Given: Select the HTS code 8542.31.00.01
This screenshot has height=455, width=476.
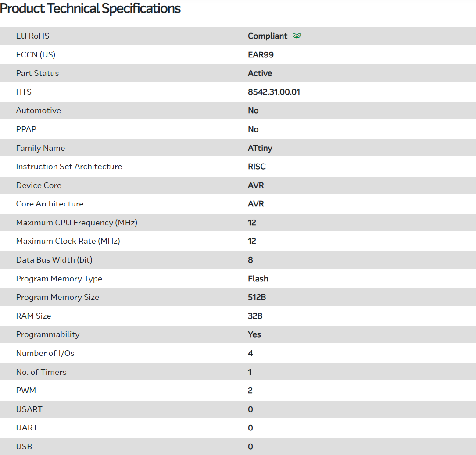Looking at the screenshot, I should click(x=274, y=92).
